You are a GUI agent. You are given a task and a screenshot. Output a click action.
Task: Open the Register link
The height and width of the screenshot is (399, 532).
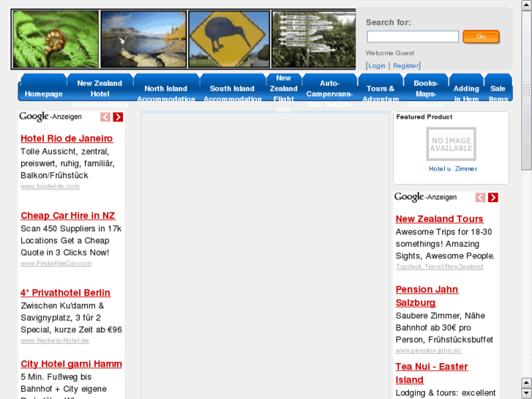point(406,66)
